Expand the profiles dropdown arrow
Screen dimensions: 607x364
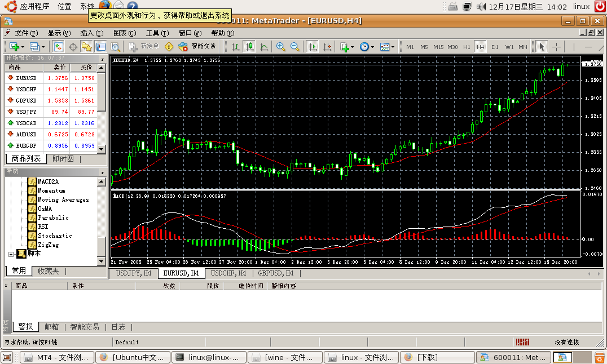click(43, 47)
